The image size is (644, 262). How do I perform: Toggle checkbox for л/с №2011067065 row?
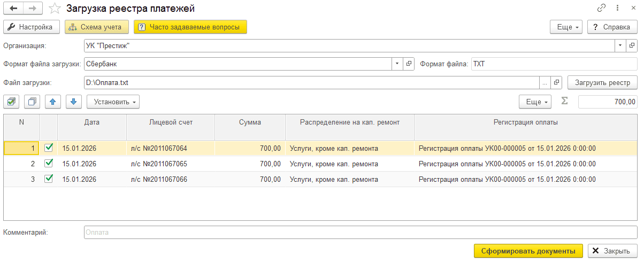pos(49,164)
